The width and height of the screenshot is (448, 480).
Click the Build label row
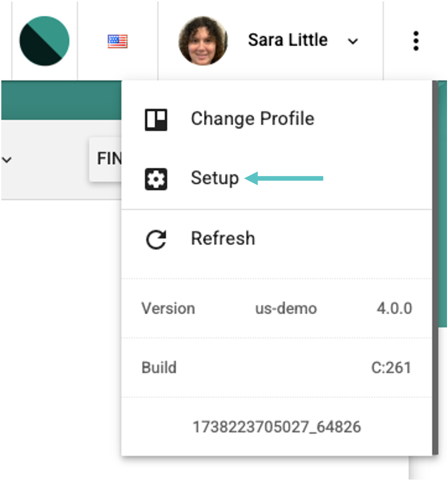(277, 368)
